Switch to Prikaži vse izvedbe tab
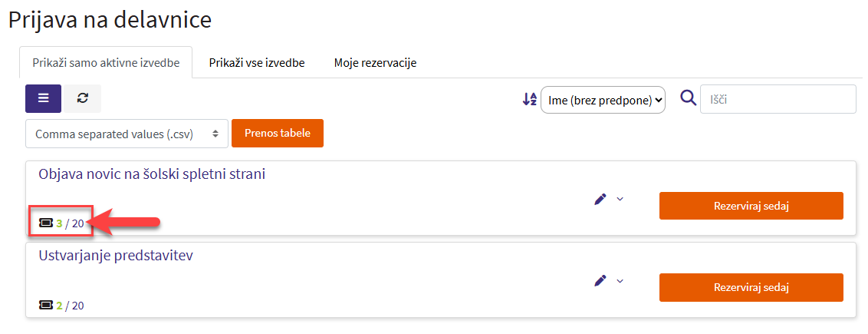The width and height of the screenshot is (868, 334). click(257, 63)
